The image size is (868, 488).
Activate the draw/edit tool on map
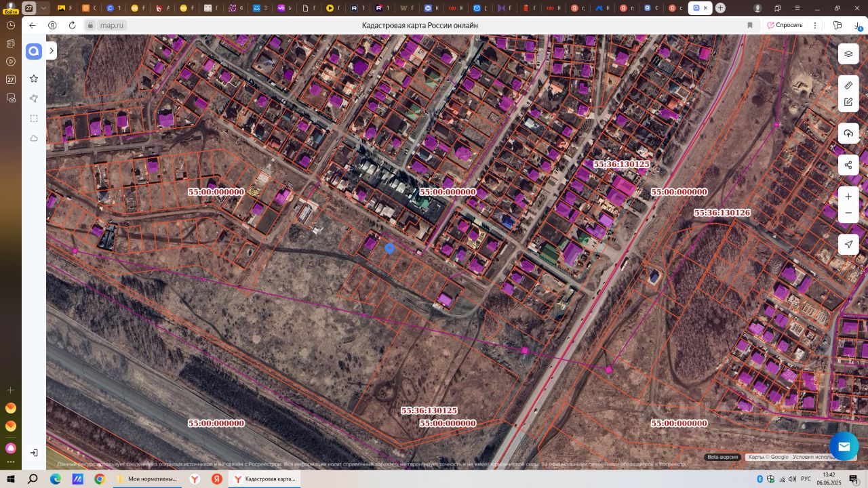pyautogui.click(x=848, y=102)
